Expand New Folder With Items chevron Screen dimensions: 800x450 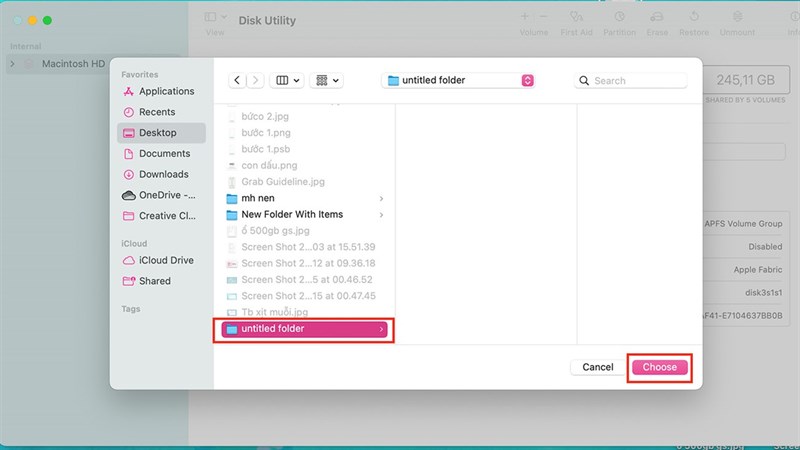tap(381, 215)
